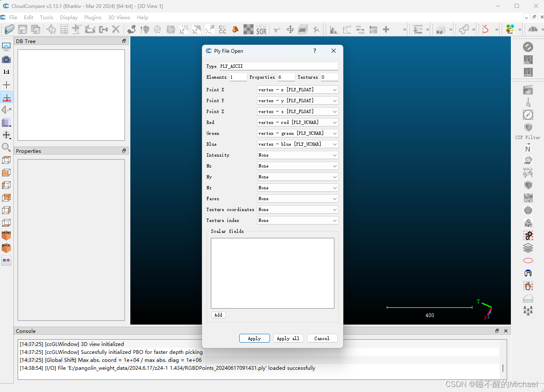The width and height of the screenshot is (544, 392).
Task: Click the SOR filter toolbar icon
Action: [x=262, y=29]
